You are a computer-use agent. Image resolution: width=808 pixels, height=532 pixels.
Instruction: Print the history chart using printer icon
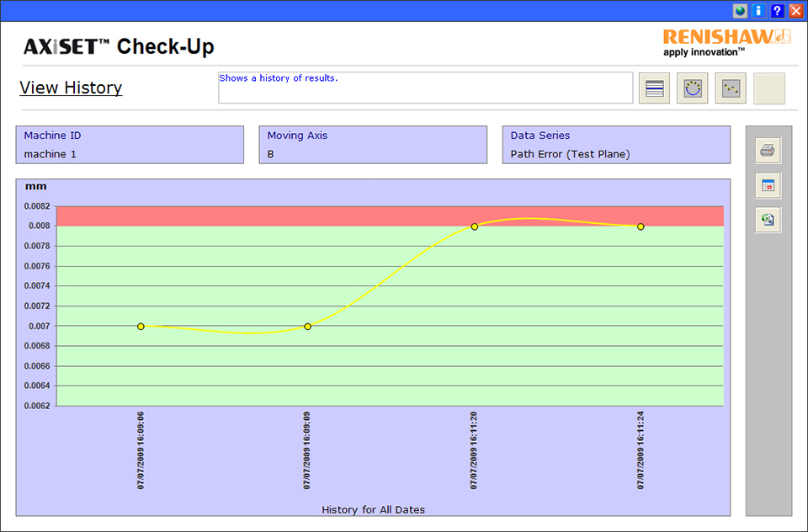(768, 151)
